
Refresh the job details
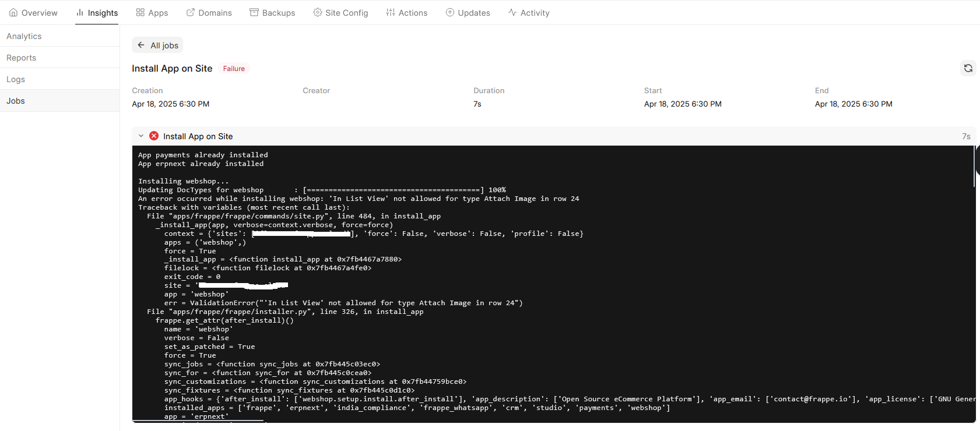coord(968,68)
